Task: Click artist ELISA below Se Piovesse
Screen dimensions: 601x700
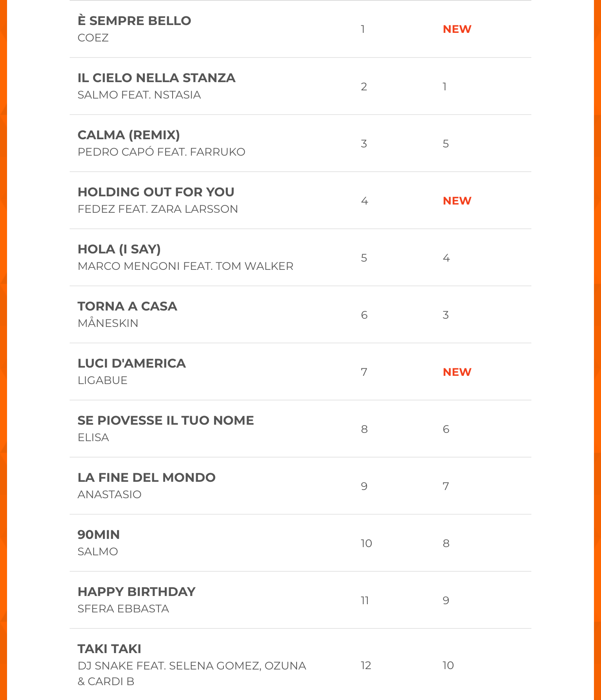Action: tap(93, 438)
